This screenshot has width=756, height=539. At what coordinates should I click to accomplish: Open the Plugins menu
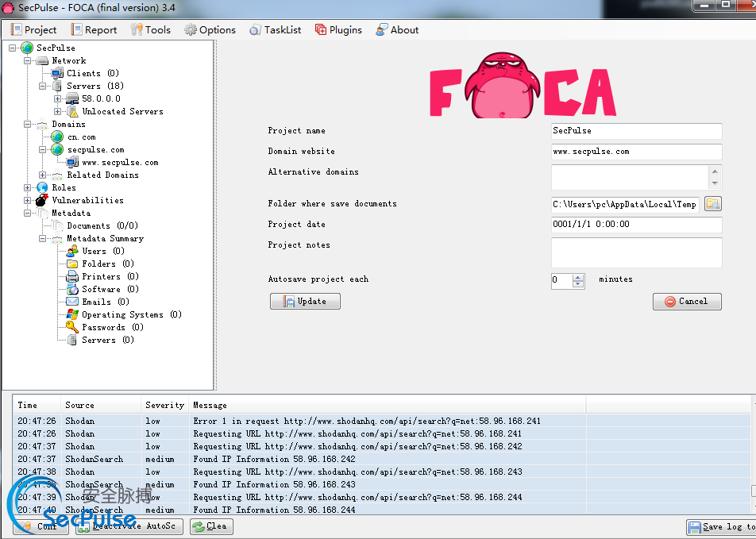[338, 30]
